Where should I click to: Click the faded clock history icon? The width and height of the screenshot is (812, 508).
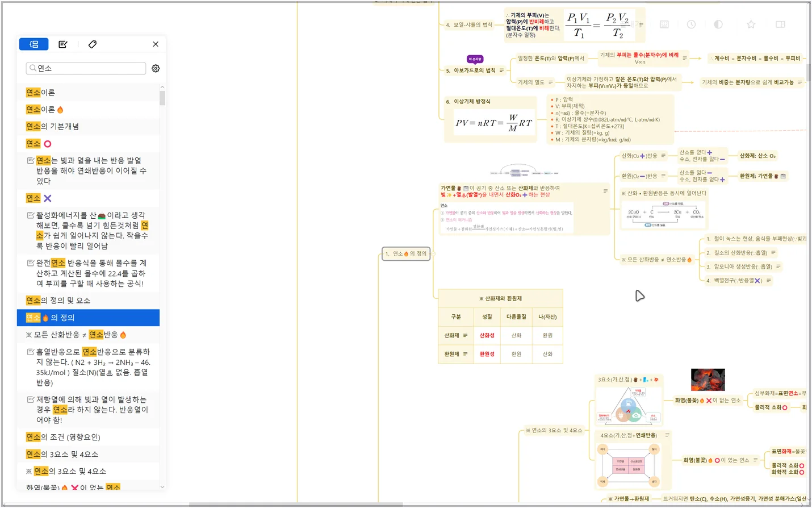tap(691, 24)
